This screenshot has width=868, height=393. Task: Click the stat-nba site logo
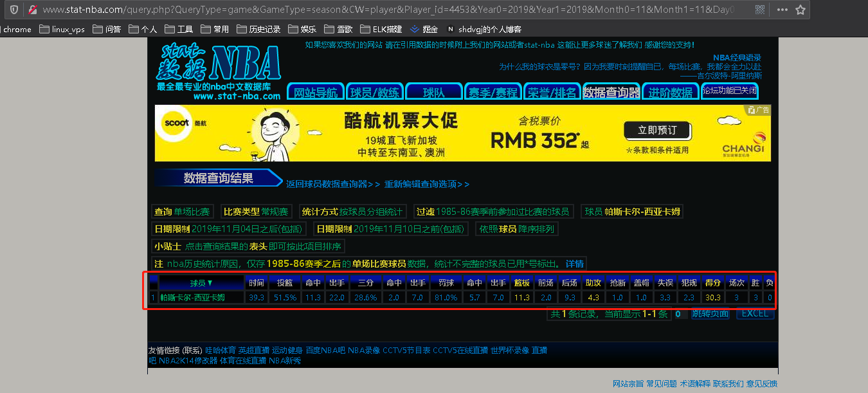pos(218,71)
